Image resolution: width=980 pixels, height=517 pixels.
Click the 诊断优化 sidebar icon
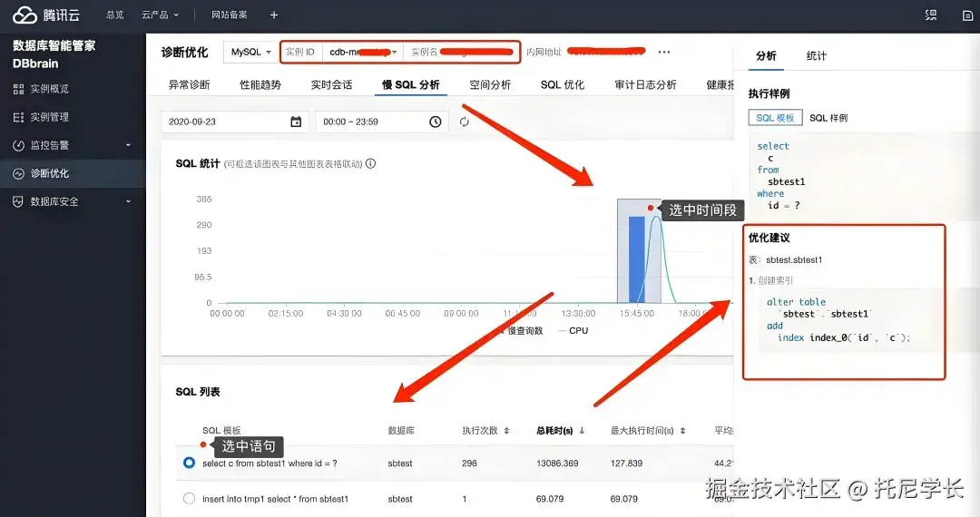18,173
